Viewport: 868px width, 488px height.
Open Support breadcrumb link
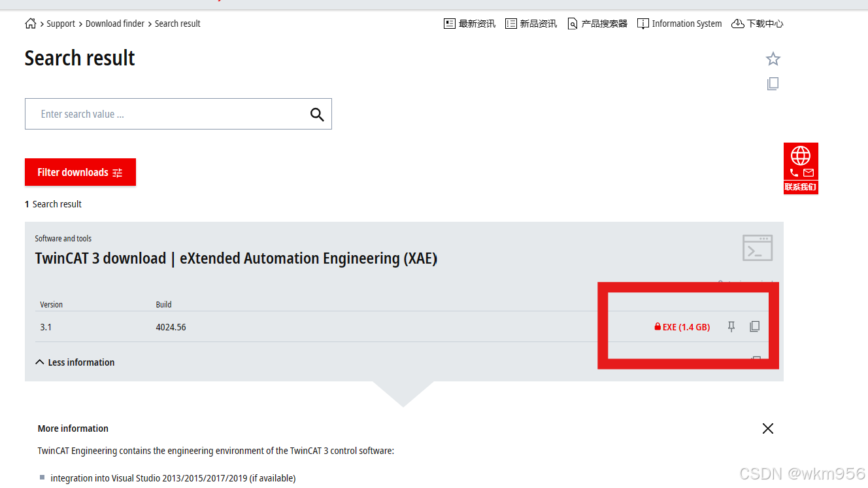coord(61,24)
